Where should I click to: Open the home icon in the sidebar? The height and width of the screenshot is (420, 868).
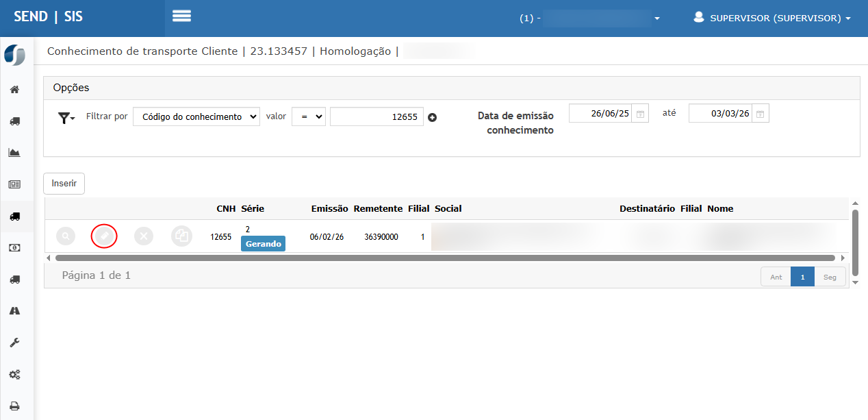pyautogui.click(x=14, y=90)
